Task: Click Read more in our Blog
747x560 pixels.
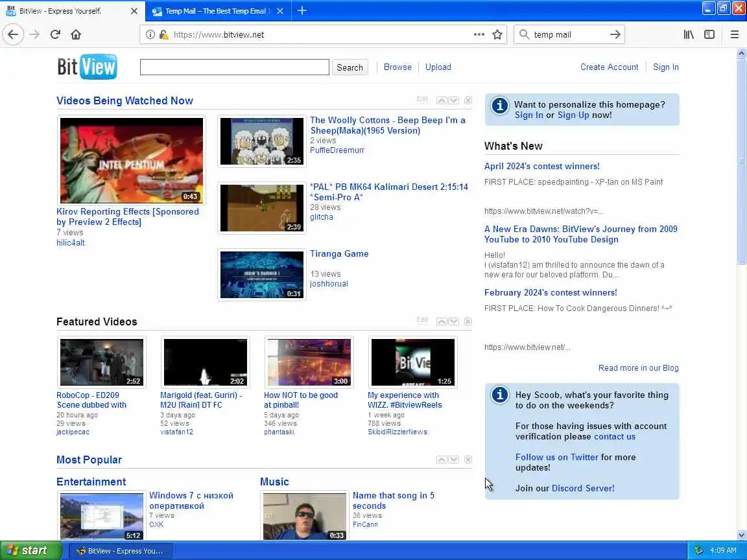Action: pos(638,368)
